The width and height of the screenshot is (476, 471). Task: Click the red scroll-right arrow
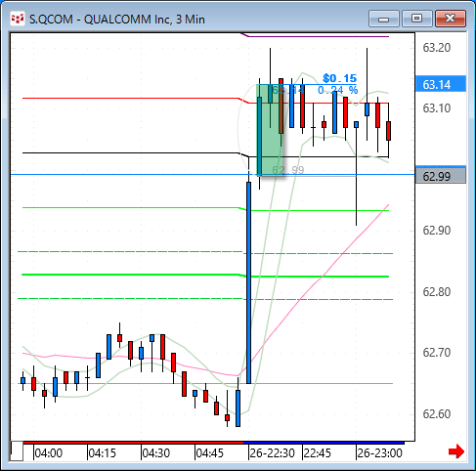456,451
